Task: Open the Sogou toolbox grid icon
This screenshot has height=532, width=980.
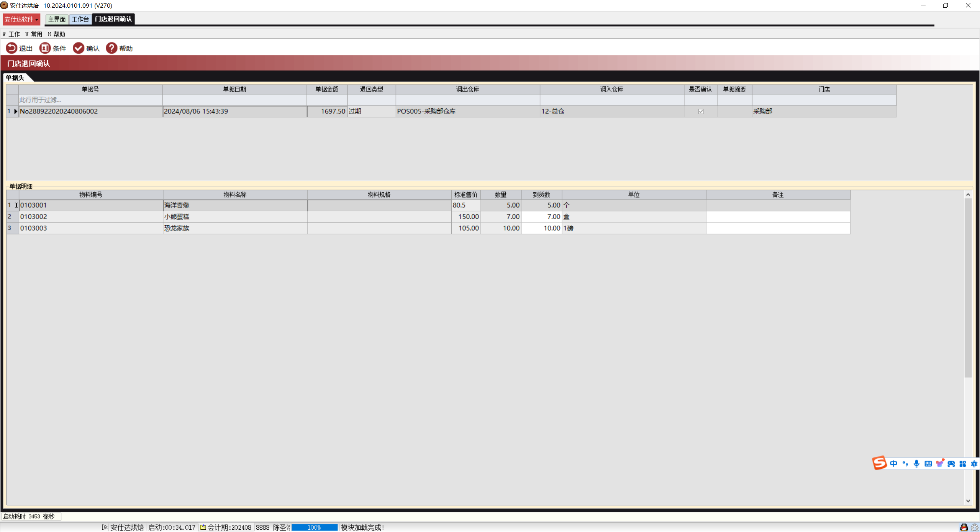Action: coord(963,464)
